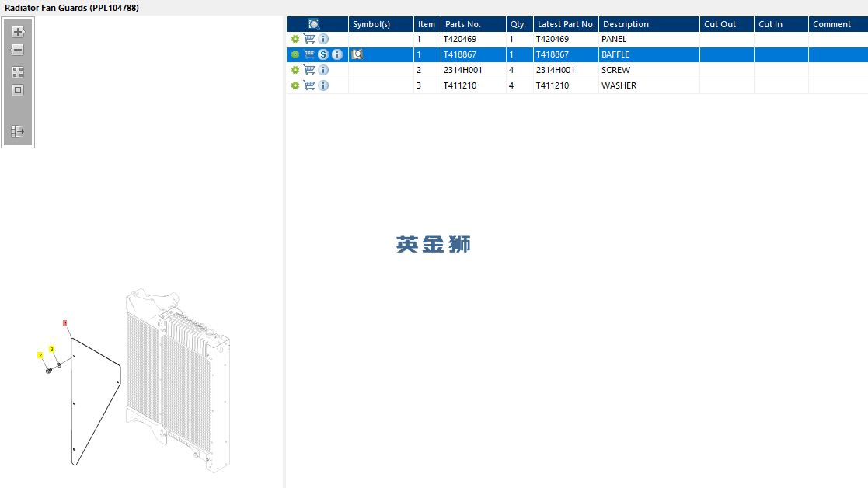Click Parts No. cell T418867
The image size is (868, 488).
click(x=473, y=54)
